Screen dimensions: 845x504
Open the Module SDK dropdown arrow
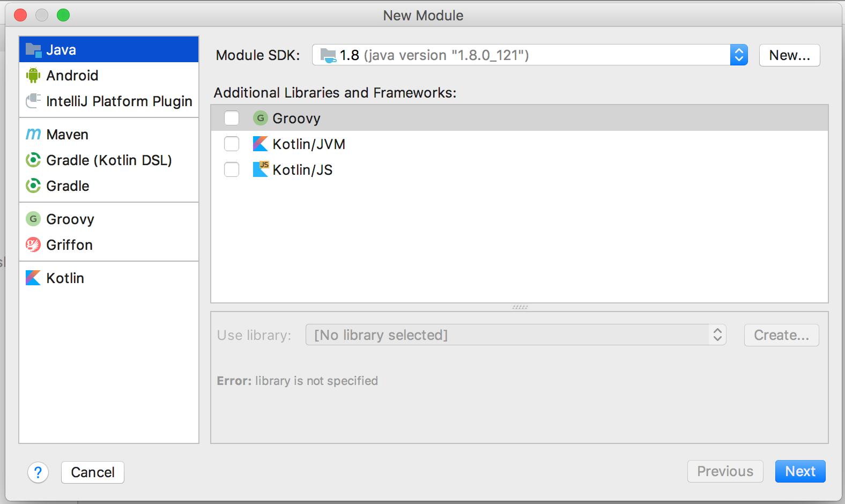(x=739, y=55)
